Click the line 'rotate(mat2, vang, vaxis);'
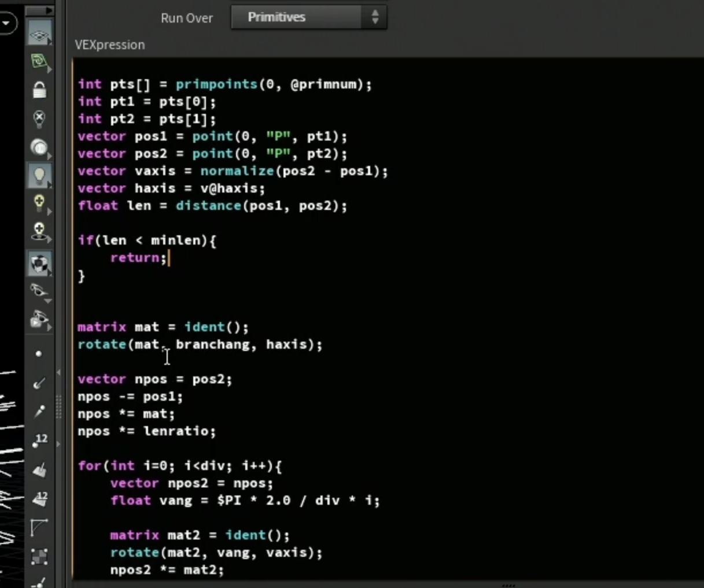Viewport: 704px width, 588px height. pyautogui.click(x=216, y=553)
